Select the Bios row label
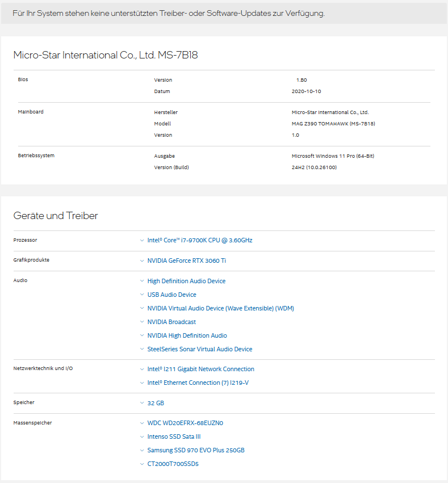Viewport: 448px width, 483px height. [23, 79]
